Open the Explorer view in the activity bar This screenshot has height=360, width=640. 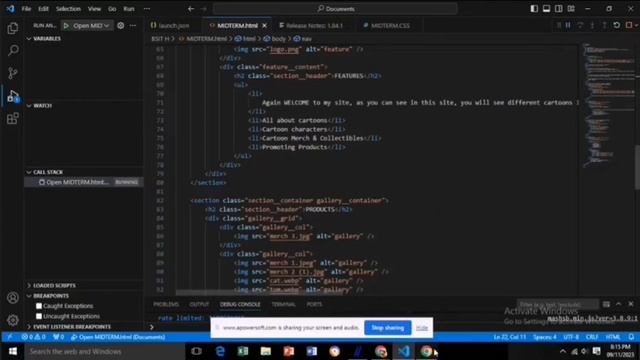(x=13, y=28)
